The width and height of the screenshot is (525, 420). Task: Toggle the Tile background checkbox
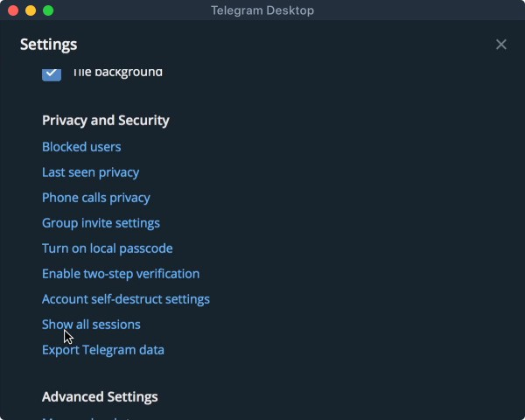(52, 73)
